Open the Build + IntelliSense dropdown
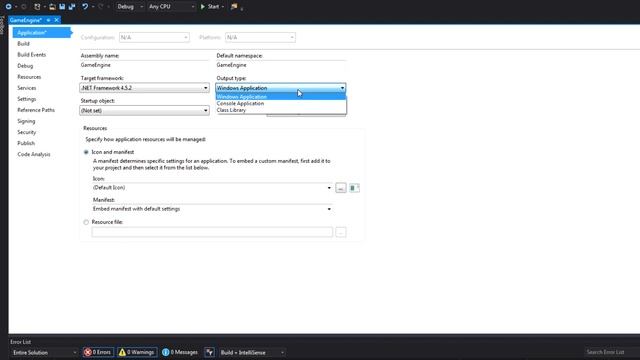Image resolution: width=640 pixels, height=360 pixels. click(x=252, y=353)
